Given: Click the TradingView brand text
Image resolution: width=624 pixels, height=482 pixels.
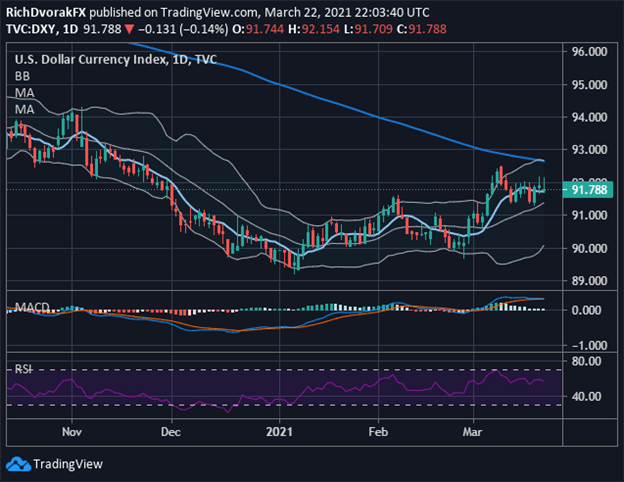Looking at the screenshot, I should pyautogui.click(x=68, y=464).
